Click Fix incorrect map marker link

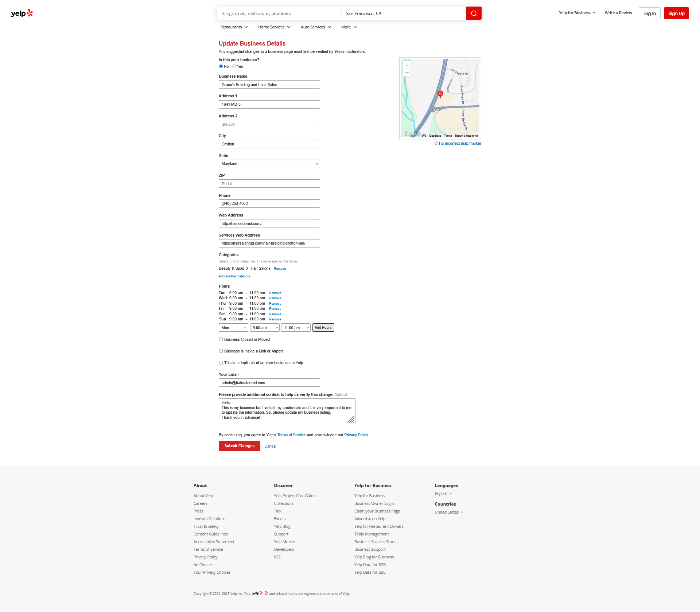click(x=460, y=144)
